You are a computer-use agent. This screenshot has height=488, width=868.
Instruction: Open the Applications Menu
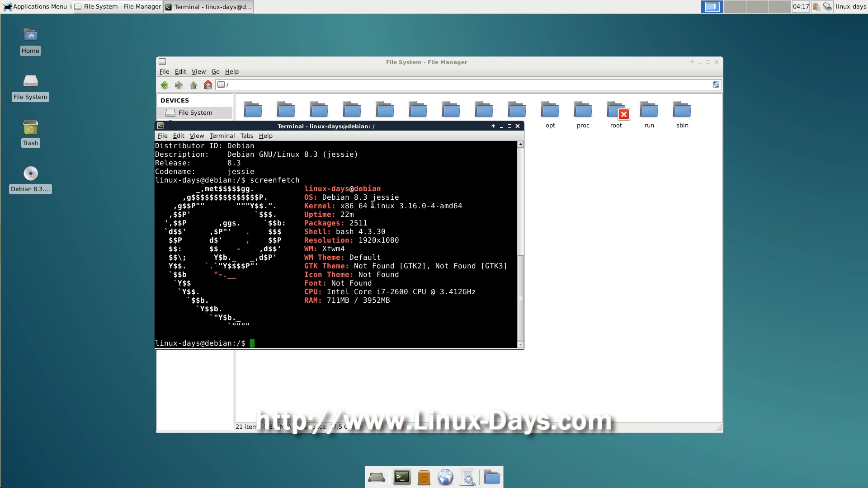click(x=35, y=7)
